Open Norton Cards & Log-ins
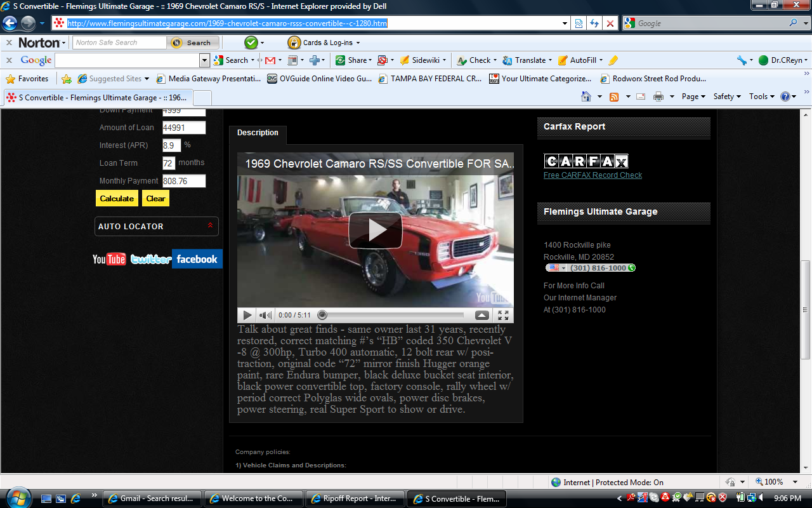This screenshot has height=508, width=812. [x=324, y=43]
